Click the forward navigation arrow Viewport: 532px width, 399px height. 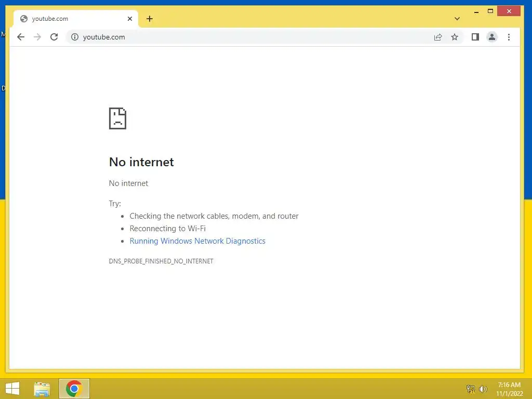coord(37,37)
